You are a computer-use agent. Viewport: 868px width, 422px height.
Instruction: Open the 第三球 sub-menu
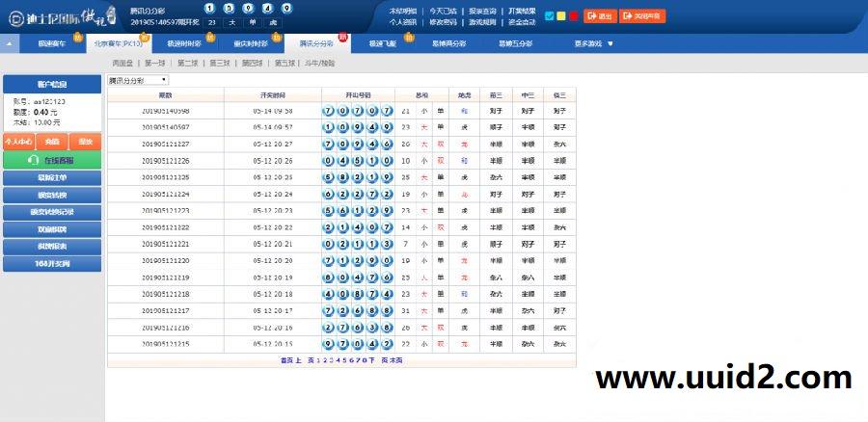tap(219, 63)
